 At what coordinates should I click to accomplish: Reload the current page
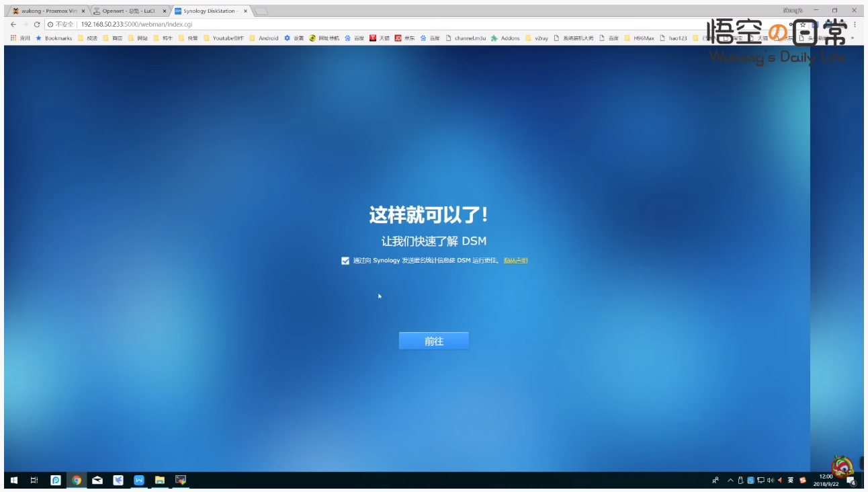click(37, 24)
